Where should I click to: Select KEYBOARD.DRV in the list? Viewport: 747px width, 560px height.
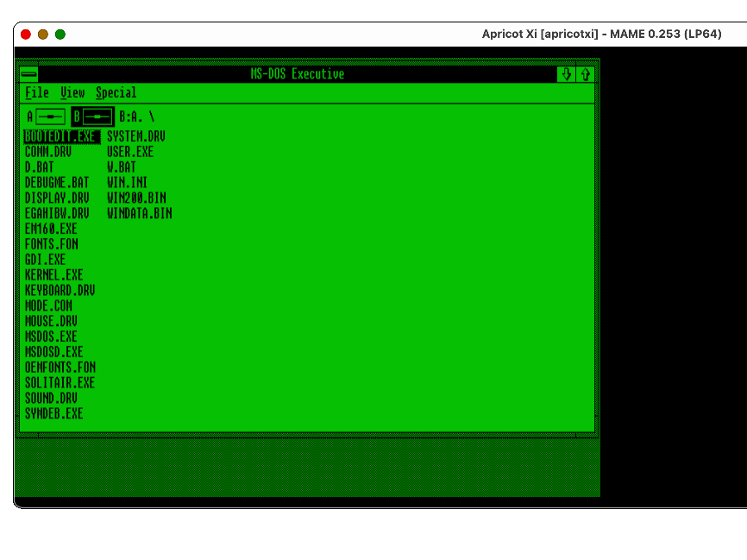pyautogui.click(x=60, y=291)
